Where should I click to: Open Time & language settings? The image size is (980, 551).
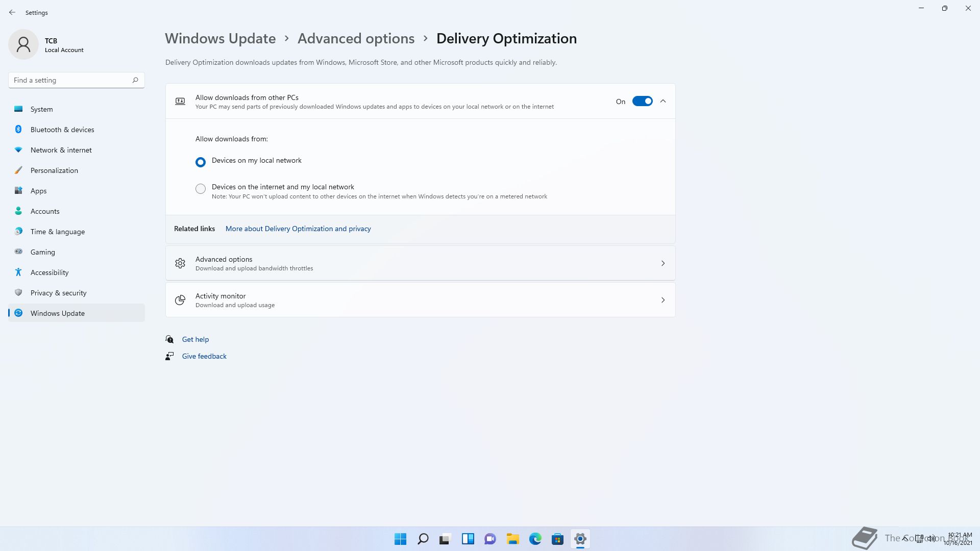(x=77, y=232)
